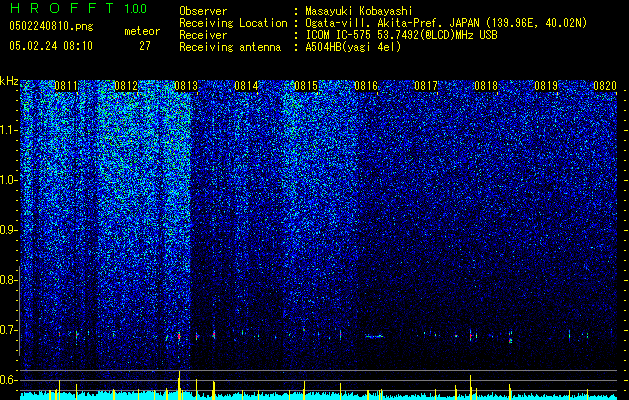629x400 pixels.
Task: Click the 0.9 kHz axis label
Action: pyautogui.click(x=9, y=230)
